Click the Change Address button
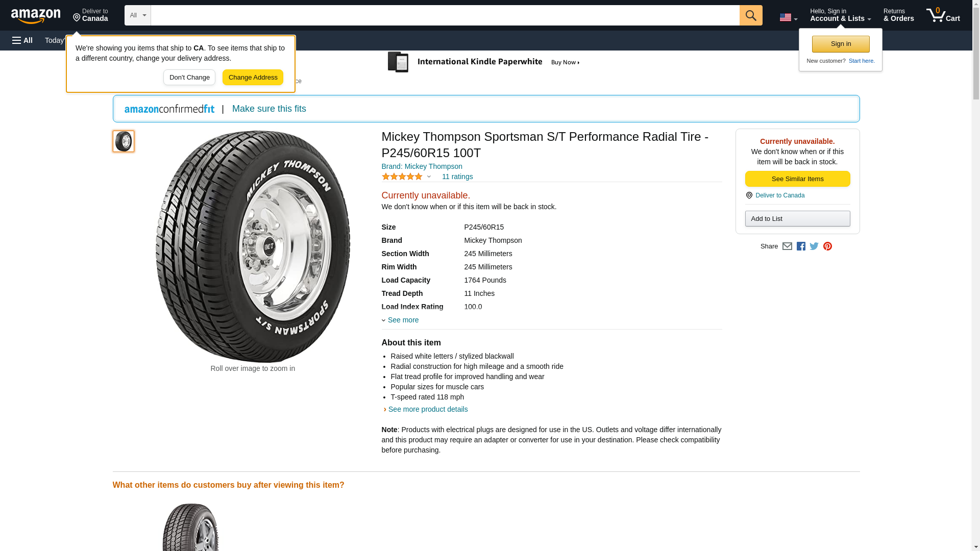The image size is (980, 551). coord(253,78)
